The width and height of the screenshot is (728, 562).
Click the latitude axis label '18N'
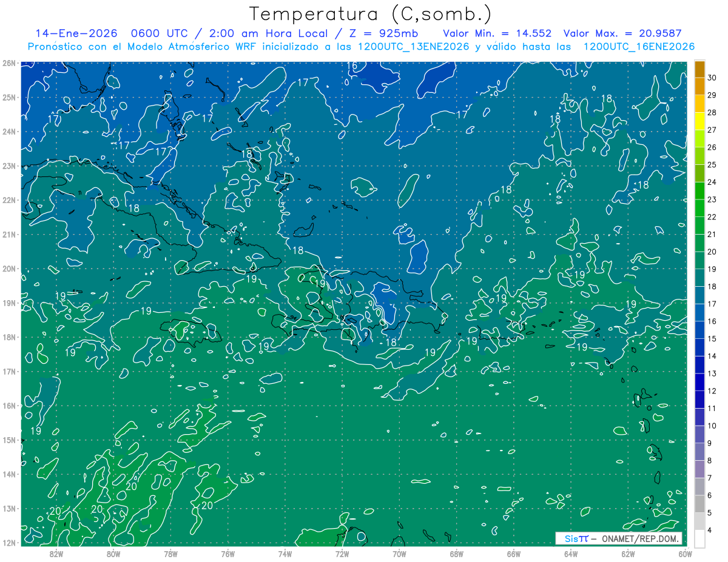(x=9, y=337)
